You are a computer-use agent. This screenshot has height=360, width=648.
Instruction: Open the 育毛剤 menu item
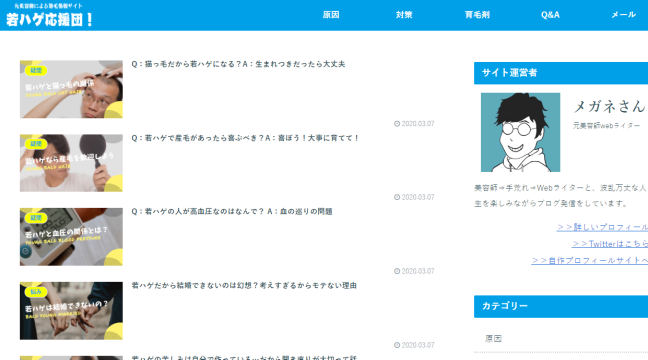[477, 15]
